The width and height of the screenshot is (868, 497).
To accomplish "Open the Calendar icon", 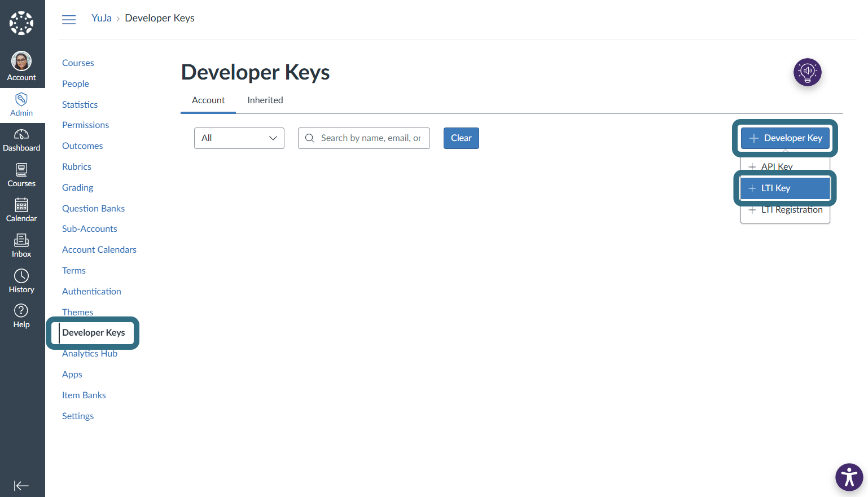I will (21, 205).
